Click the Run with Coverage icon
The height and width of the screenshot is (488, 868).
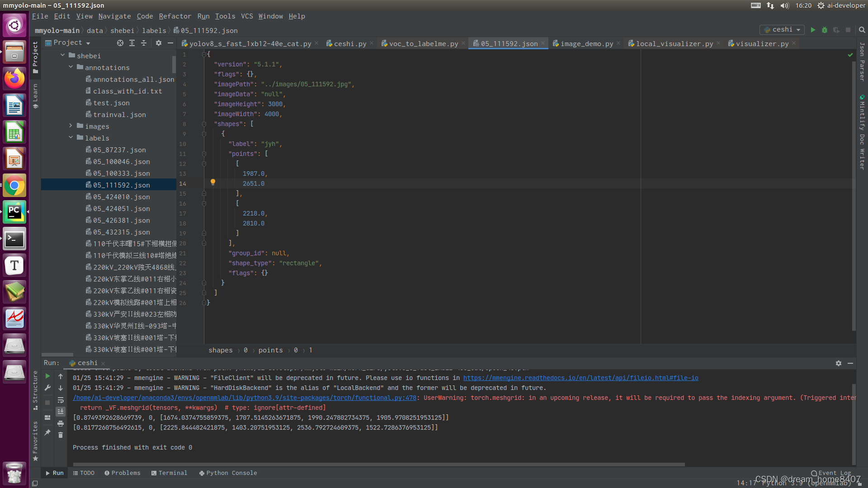(x=836, y=30)
